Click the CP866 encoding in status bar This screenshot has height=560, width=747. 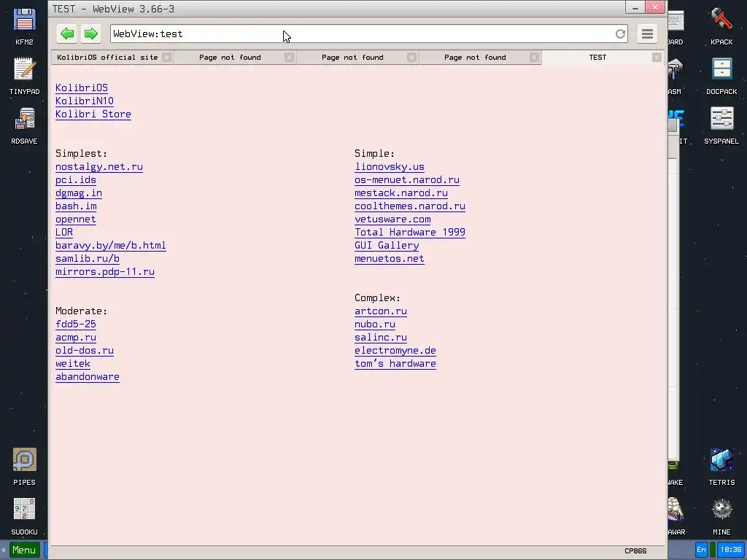[635, 551]
